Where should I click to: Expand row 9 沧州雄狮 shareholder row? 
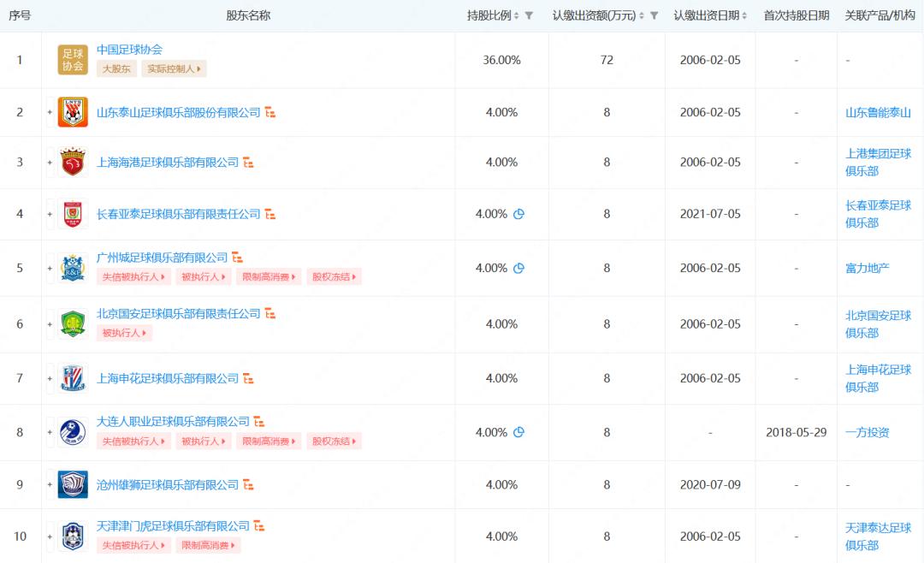click(50, 485)
